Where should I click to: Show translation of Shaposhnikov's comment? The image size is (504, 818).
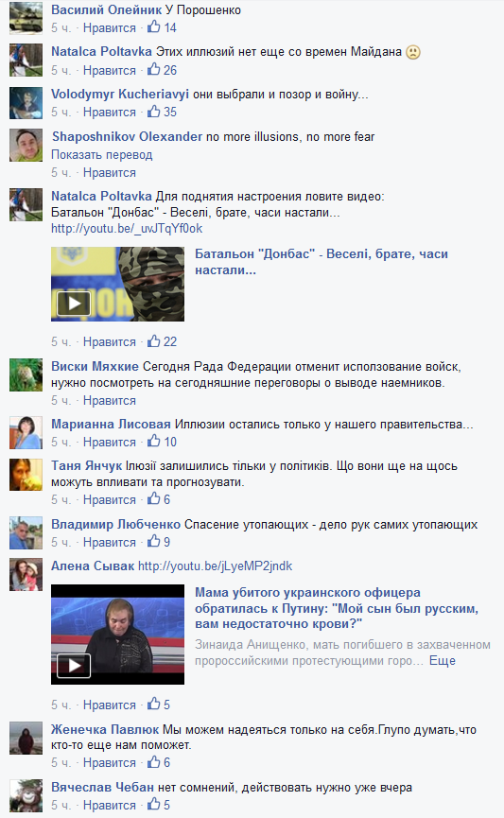[102, 155]
